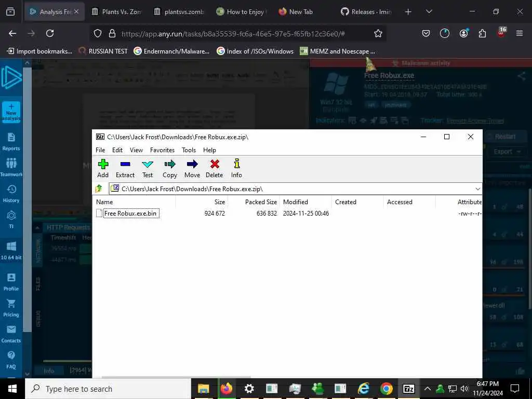
Task: Open the File menu in 7-Zip
Action: [100, 150]
